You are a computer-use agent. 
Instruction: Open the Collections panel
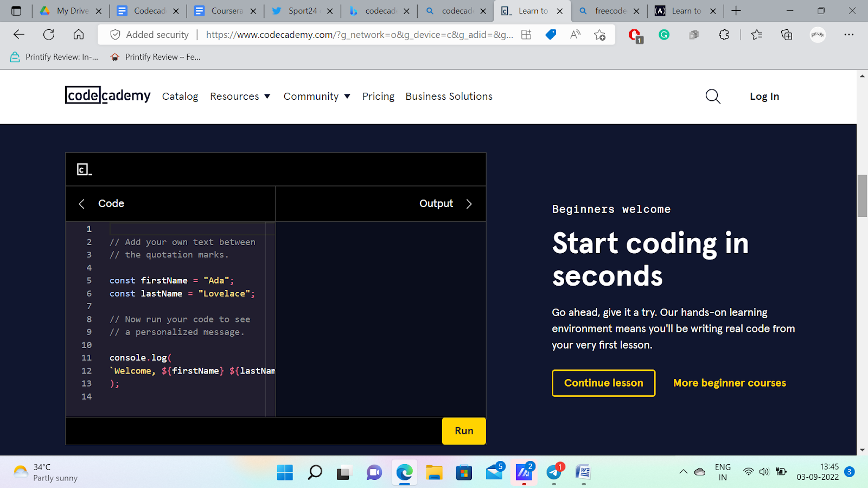pyautogui.click(x=787, y=35)
